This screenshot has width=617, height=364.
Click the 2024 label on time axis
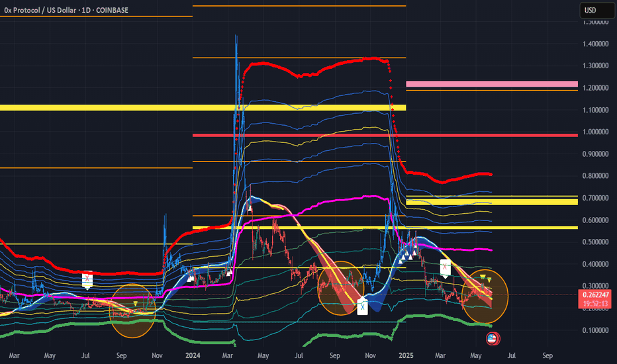pos(193,355)
